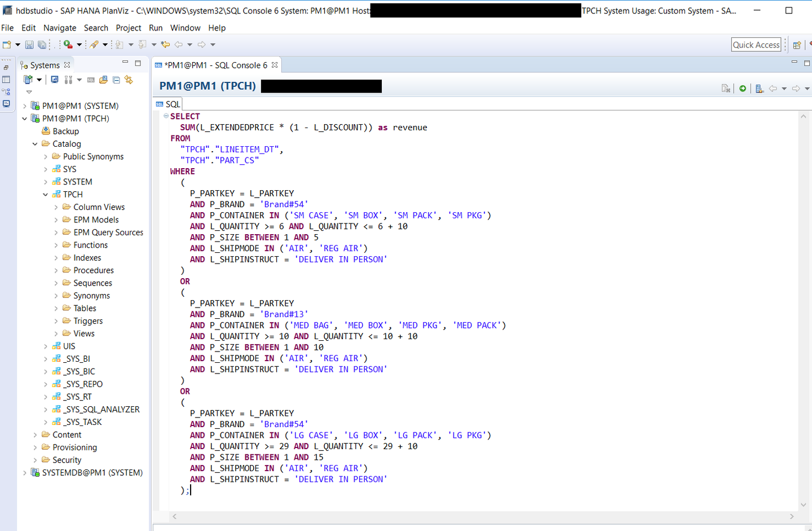Viewport: 812px width, 531px height.
Task: Click the Previous Annotation icon in the toolbar
Action: pos(142,45)
